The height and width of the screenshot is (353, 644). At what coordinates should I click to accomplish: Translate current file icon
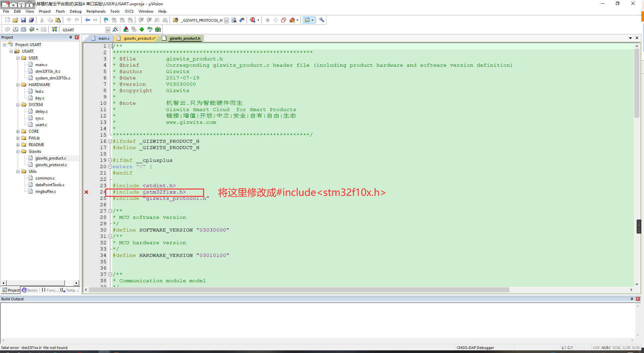7,29
